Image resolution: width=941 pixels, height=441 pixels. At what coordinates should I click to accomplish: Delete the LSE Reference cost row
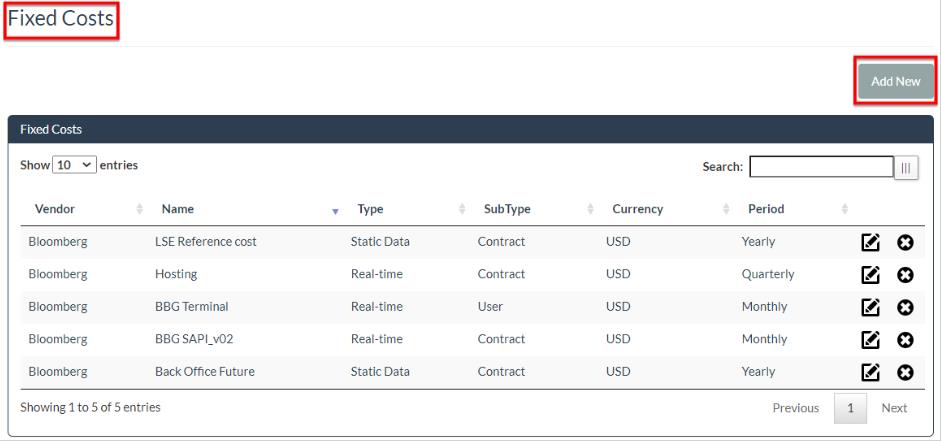[906, 242]
